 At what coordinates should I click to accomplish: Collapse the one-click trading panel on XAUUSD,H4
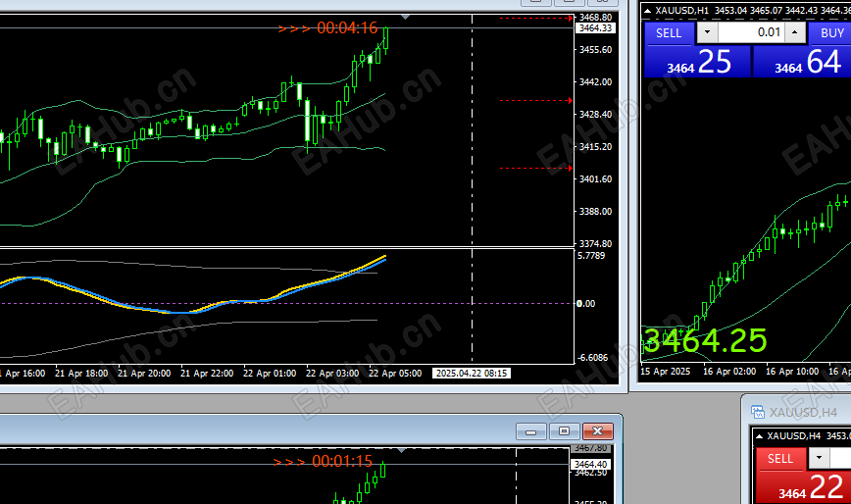pos(759,436)
